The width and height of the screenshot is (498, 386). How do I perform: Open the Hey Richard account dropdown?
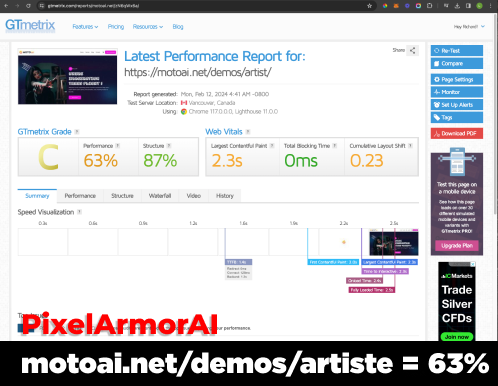click(x=469, y=27)
